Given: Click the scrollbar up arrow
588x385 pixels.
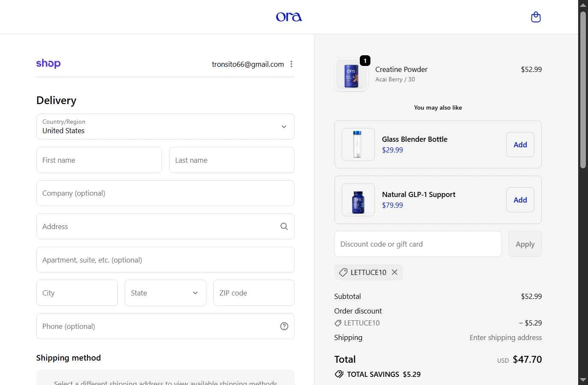Looking at the screenshot, I should click(x=583, y=5).
